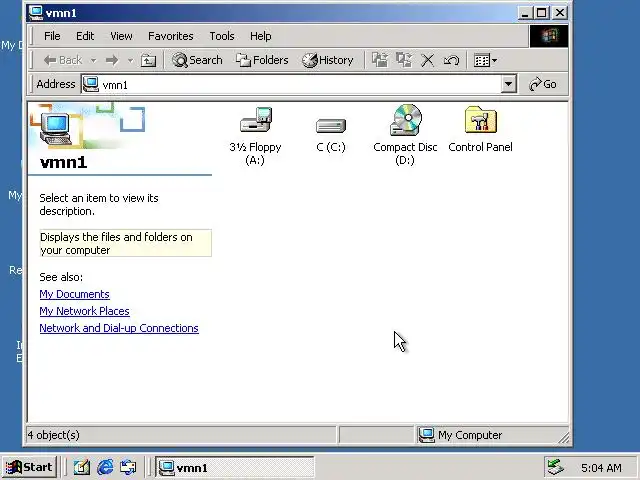Maximize the vmn1 window
Viewport: 640px width, 480px height.
(541, 13)
